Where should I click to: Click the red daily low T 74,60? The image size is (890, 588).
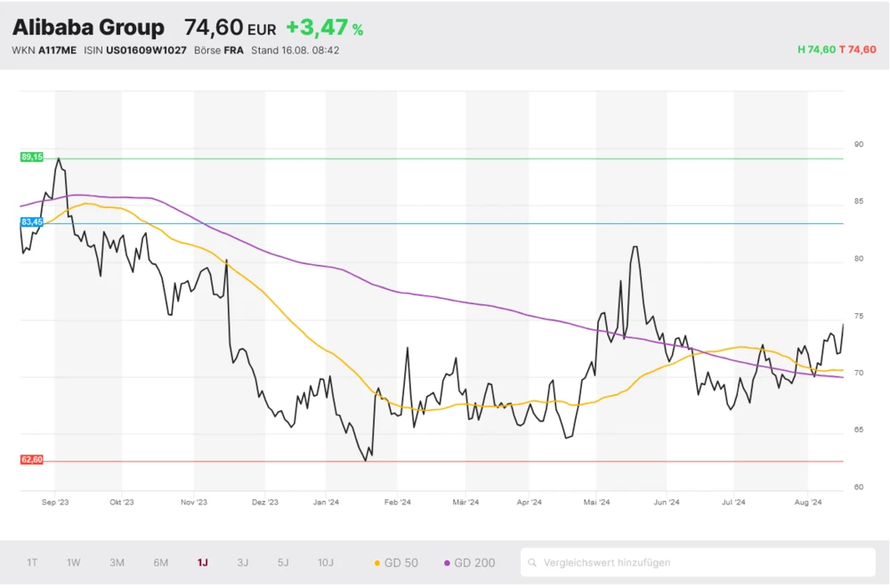858,50
